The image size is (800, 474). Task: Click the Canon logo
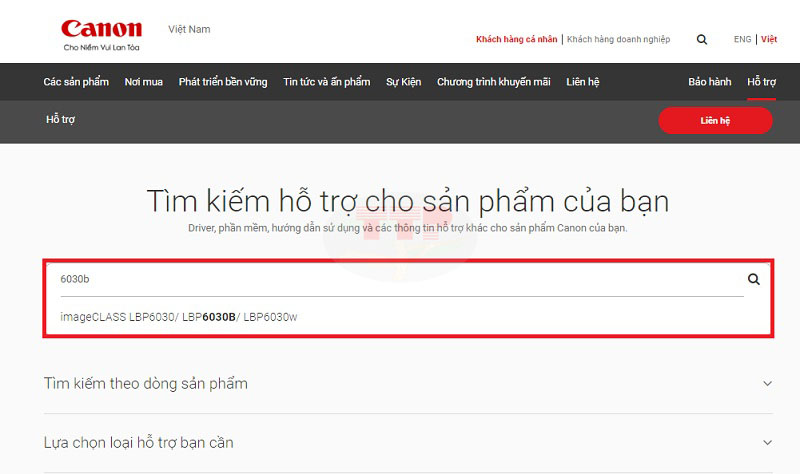[101, 28]
